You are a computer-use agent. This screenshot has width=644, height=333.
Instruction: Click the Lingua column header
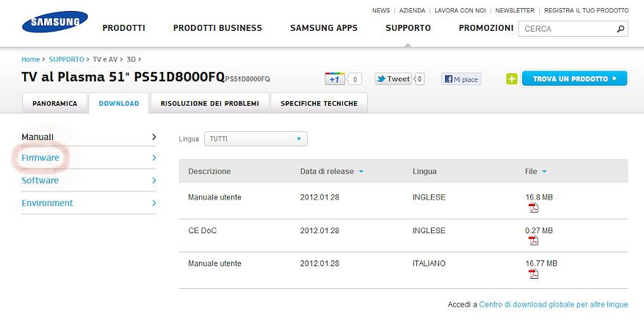pyautogui.click(x=424, y=172)
